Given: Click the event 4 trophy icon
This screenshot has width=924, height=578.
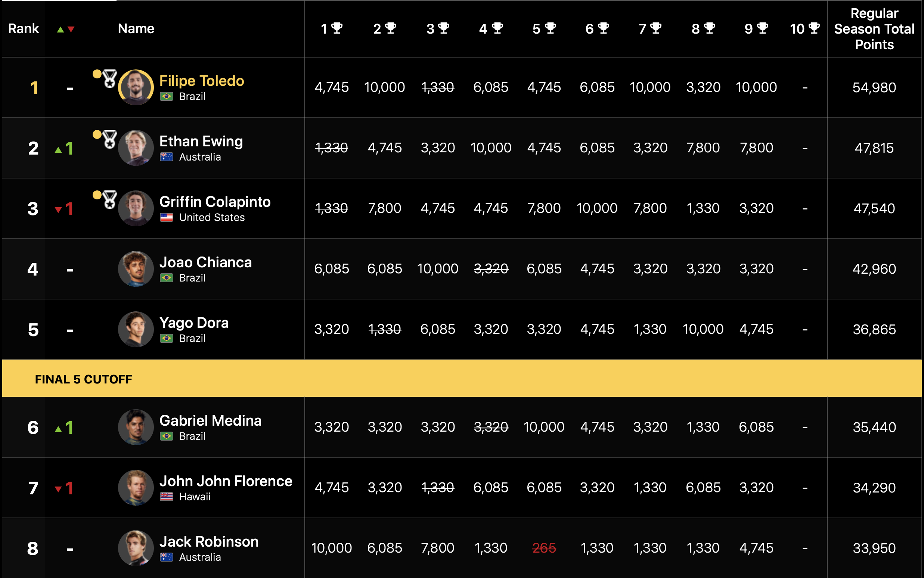Looking at the screenshot, I should (497, 28).
